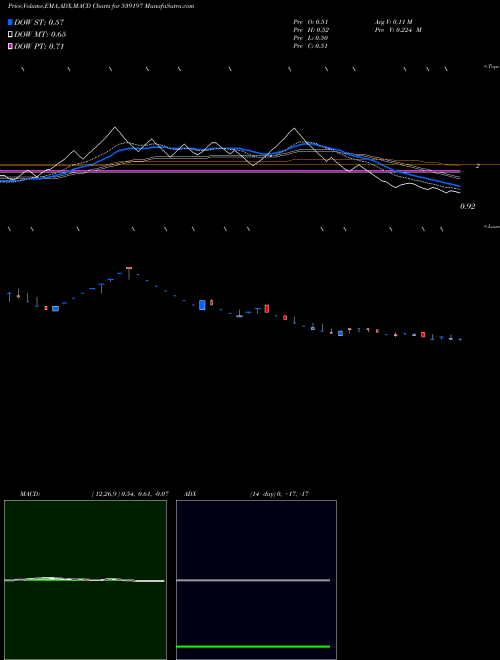Click the '<Tops' axis label
This screenshot has width=500, height=660.
(x=492, y=67)
